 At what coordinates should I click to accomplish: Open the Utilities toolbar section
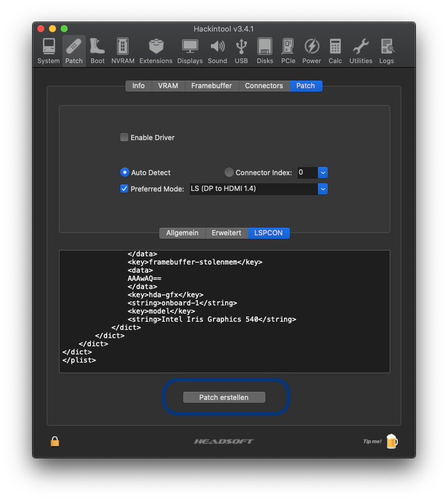coord(360,51)
